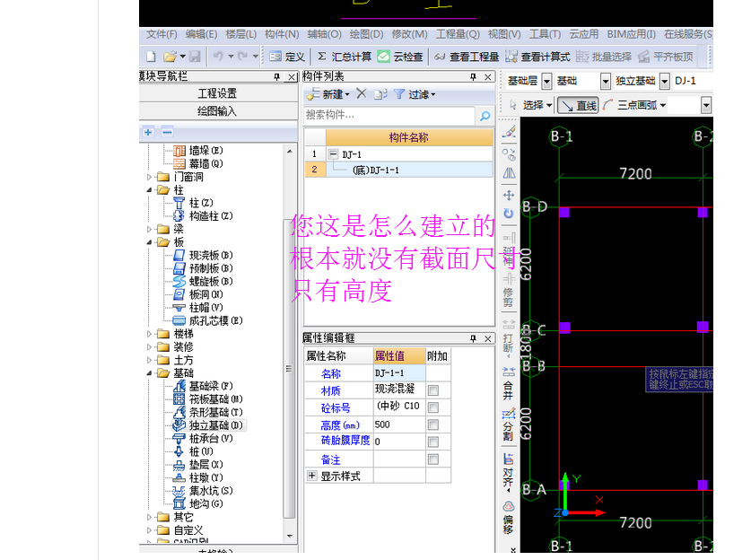The width and height of the screenshot is (751, 560).
Task: Click 工程设置 button
Action: click(x=218, y=93)
